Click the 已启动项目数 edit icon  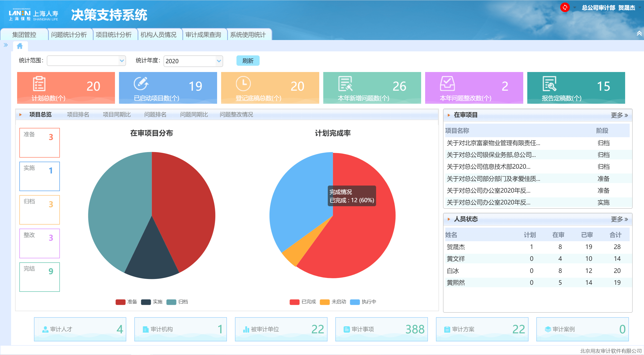141,84
